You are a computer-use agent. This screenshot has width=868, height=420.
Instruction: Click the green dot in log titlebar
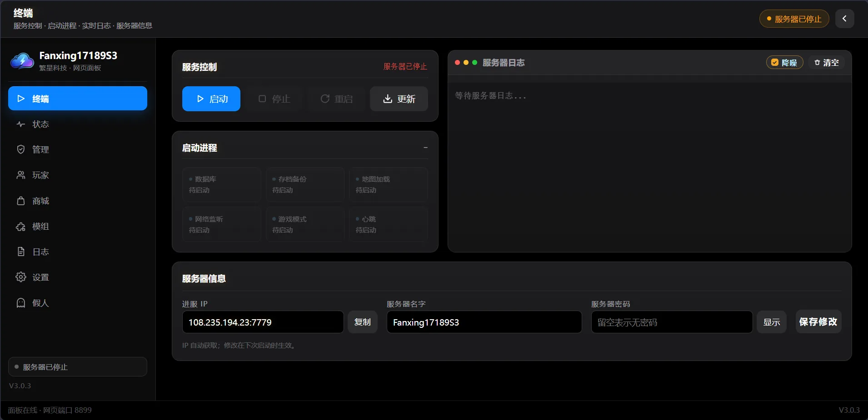[474, 63]
